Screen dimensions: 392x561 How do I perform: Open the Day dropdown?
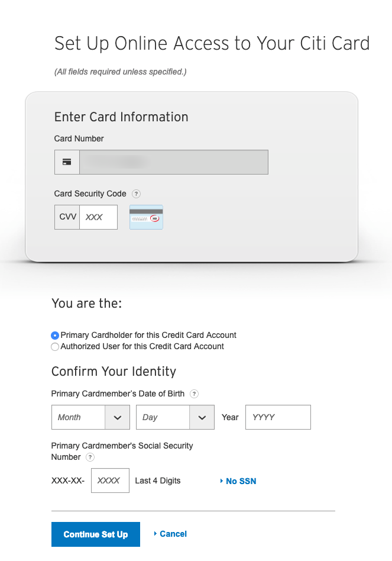pyautogui.click(x=175, y=417)
